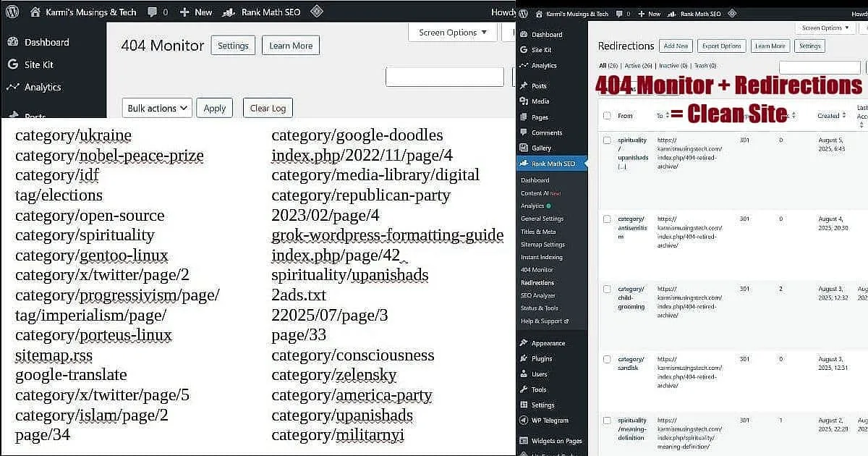Open Sitemap Settings in the Rank Math submenu
The width and height of the screenshot is (868, 456).
pyautogui.click(x=542, y=245)
